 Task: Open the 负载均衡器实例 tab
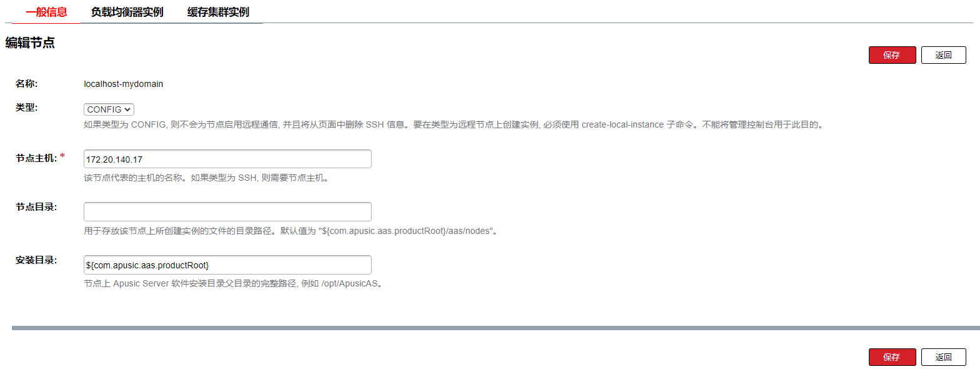coord(127,12)
